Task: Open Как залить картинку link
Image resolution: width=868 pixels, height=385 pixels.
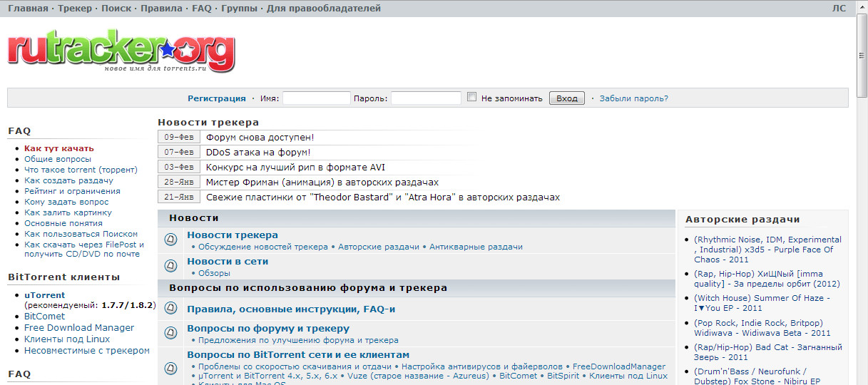Action: 68,212
